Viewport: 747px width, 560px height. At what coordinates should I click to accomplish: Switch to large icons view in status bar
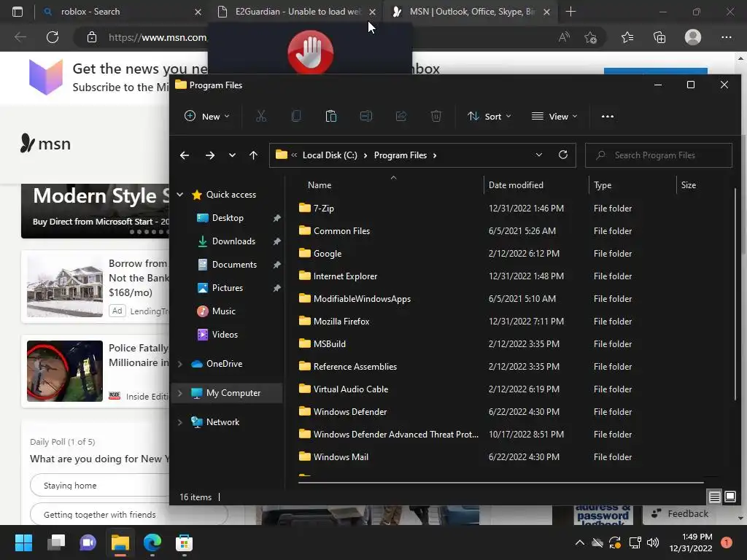pos(729,497)
